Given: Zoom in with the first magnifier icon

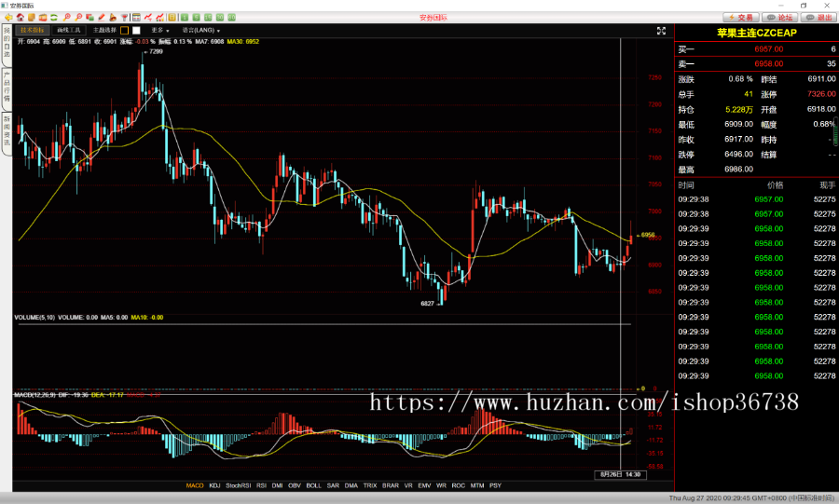Looking at the screenshot, I should [67, 18].
